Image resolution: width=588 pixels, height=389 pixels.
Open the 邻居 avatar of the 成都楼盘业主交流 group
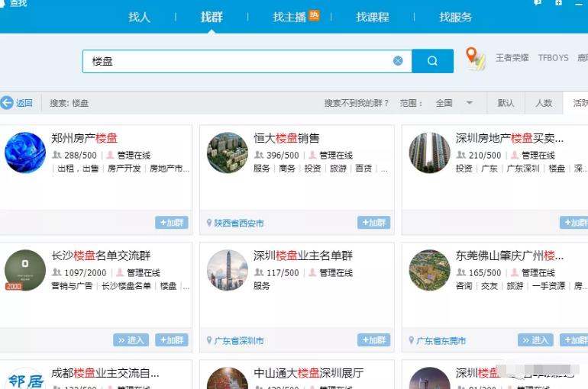pos(25,379)
